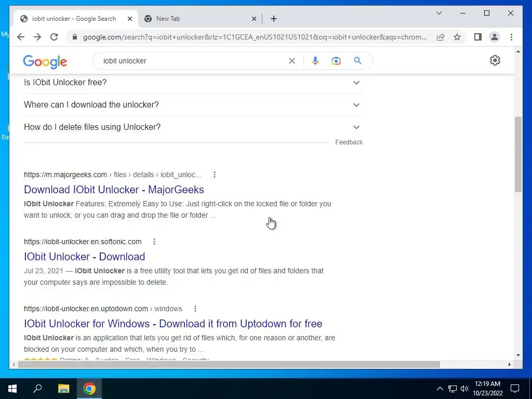Open the notification action center
The height and width of the screenshot is (399, 532).
pyautogui.click(x=515, y=389)
